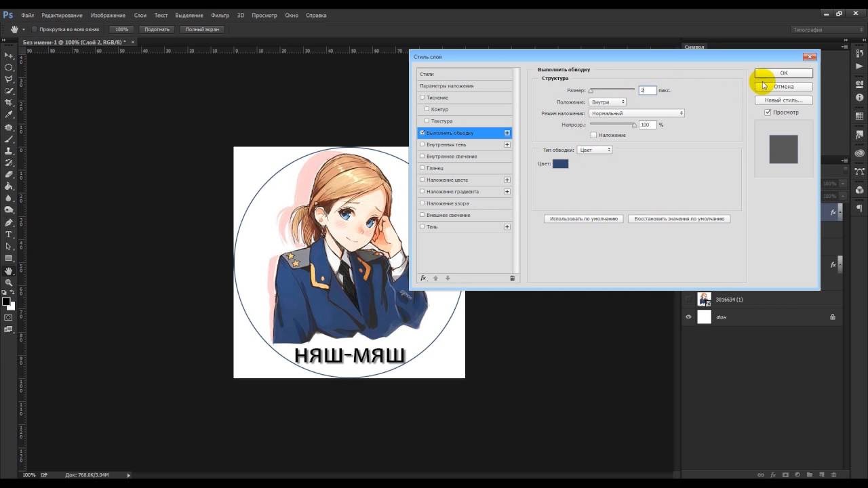The width and height of the screenshot is (868, 488).
Task: Click plus next to Наложение цвета
Action: [x=507, y=180]
